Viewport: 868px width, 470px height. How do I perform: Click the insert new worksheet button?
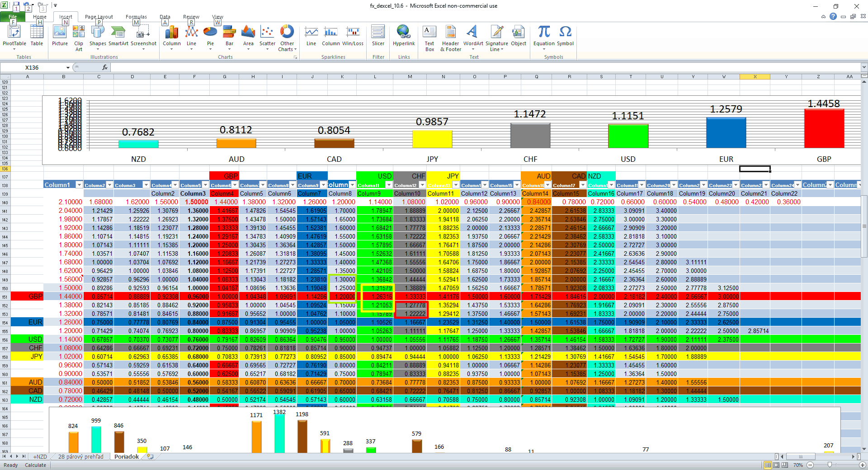point(150,457)
